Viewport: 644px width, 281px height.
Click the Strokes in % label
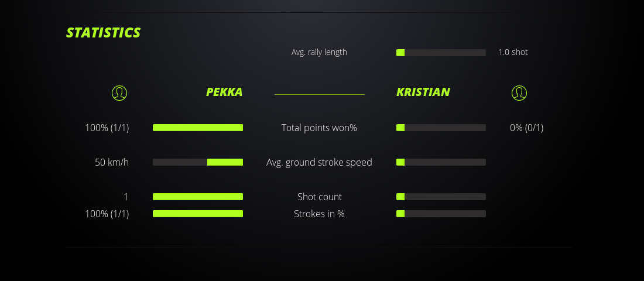[x=319, y=214]
